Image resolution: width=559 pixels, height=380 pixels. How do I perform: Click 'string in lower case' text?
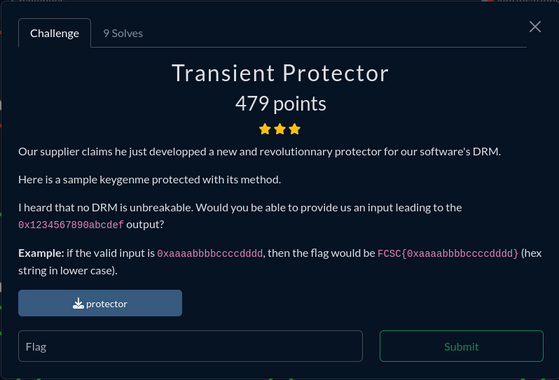(x=68, y=271)
